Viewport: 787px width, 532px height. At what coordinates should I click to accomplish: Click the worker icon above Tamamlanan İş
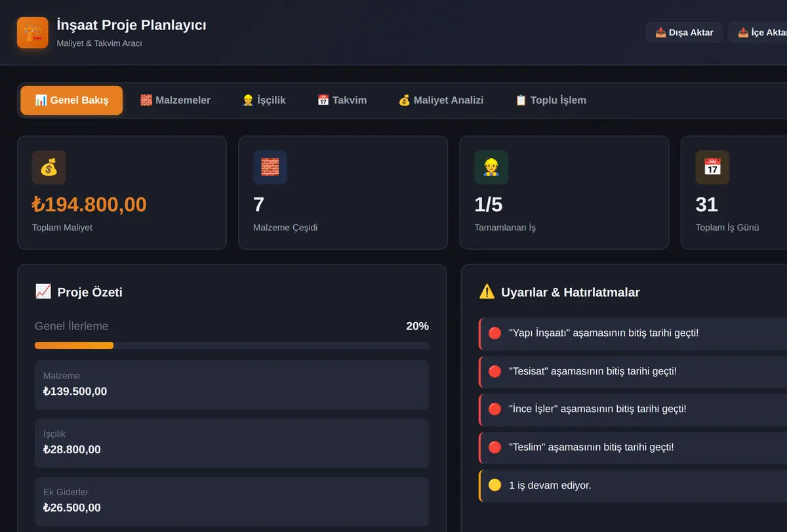491,167
